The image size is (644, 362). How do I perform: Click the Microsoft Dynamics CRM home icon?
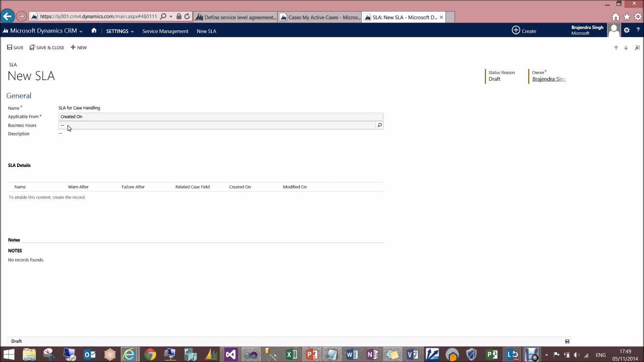(94, 31)
